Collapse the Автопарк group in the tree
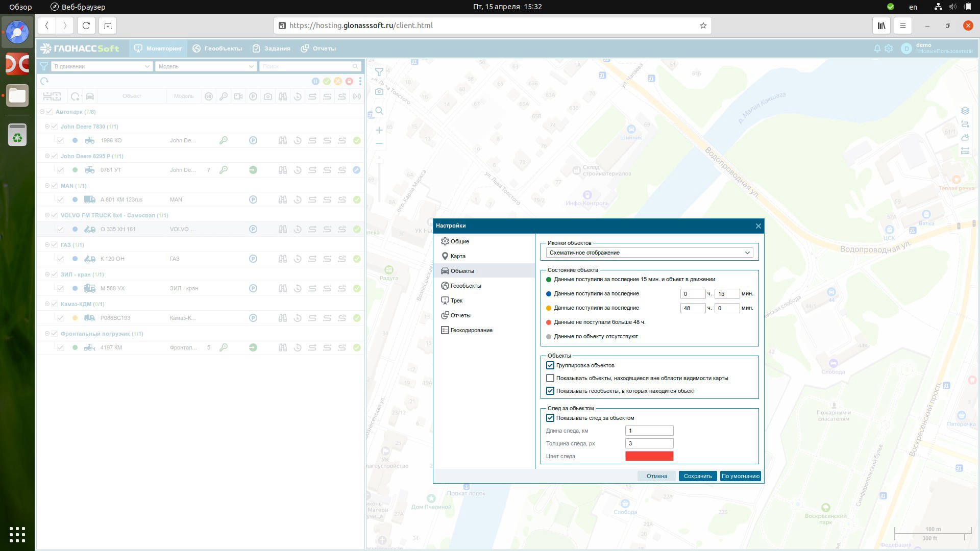980x551 pixels. pos(42,112)
